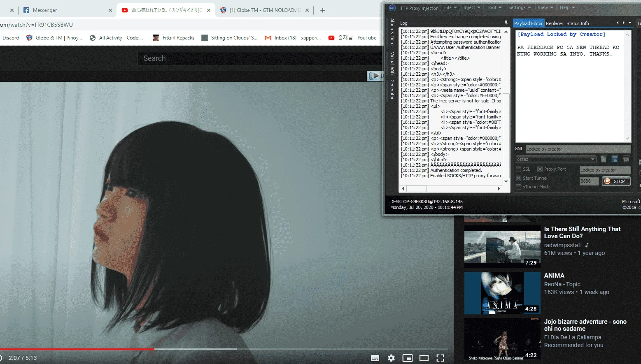This screenshot has width=641, height=364.
Task: Open the Discord bookmark
Action: pyautogui.click(x=11, y=38)
